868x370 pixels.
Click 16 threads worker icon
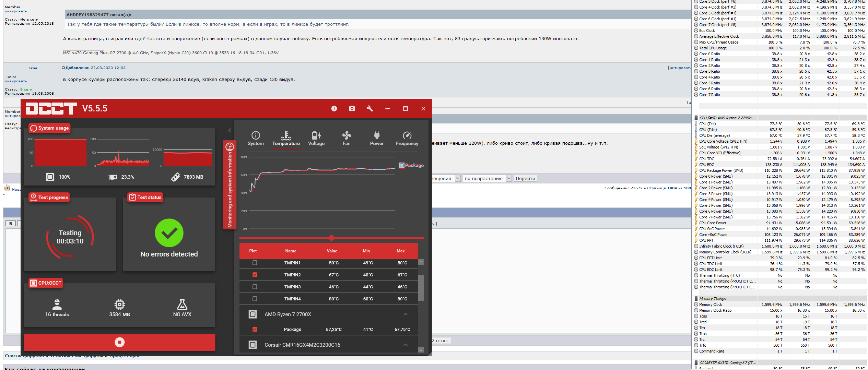tap(57, 304)
